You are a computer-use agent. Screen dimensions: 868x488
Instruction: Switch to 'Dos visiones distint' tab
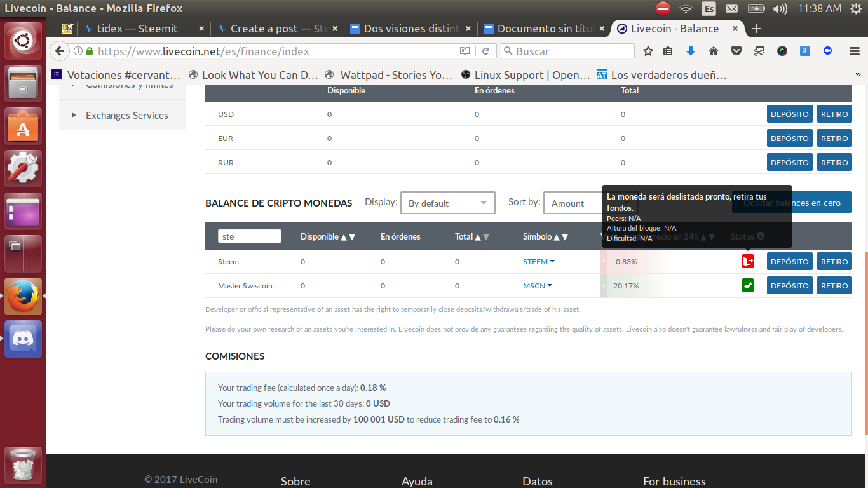pyautogui.click(x=410, y=29)
